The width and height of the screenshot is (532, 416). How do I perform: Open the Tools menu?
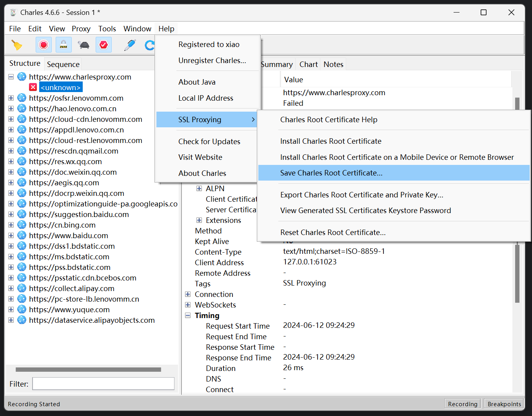coord(107,29)
